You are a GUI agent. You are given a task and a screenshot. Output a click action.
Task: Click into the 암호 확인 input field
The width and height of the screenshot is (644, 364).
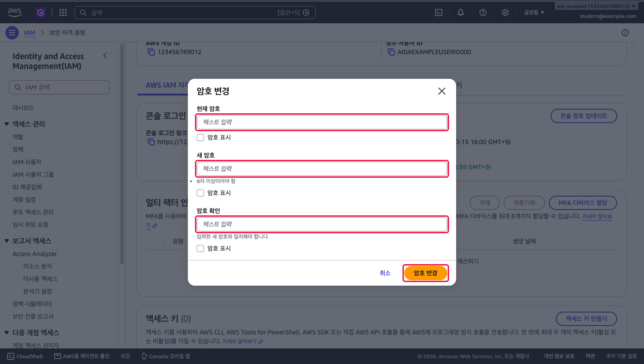pos(322,224)
